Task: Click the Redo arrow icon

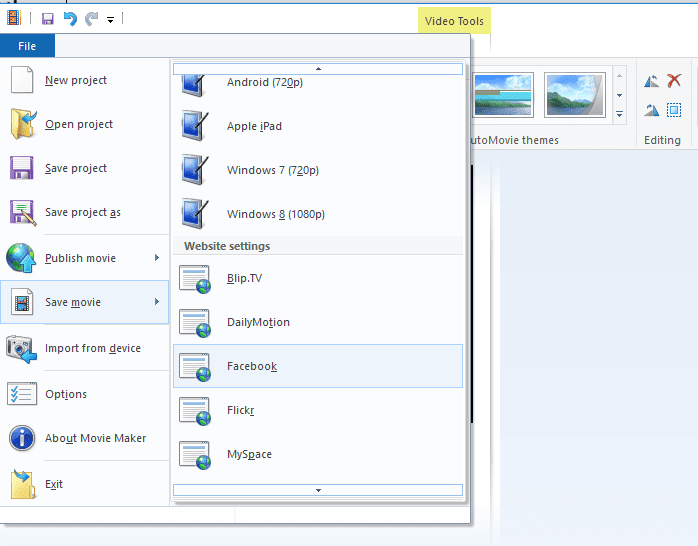Action: coord(92,19)
